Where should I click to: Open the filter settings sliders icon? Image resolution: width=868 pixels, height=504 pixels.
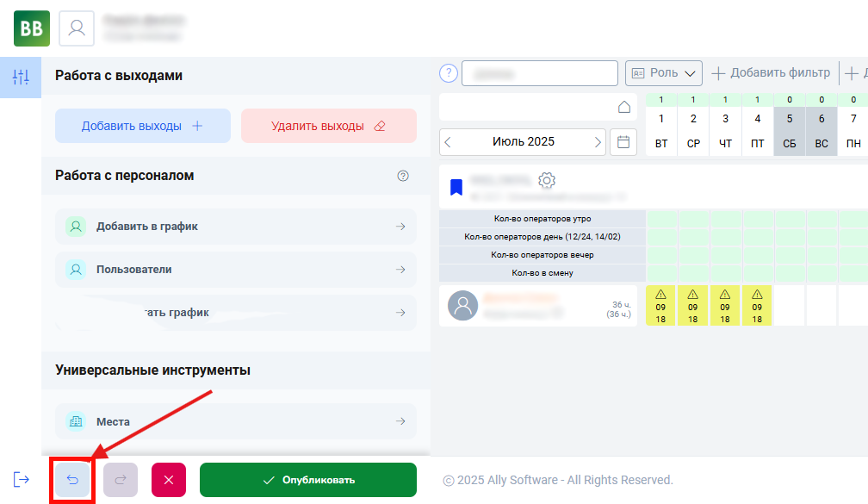point(21,78)
